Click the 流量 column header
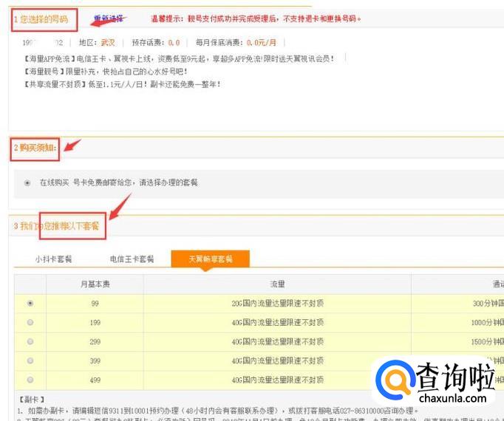This screenshot has width=504, height=421. 277,284
